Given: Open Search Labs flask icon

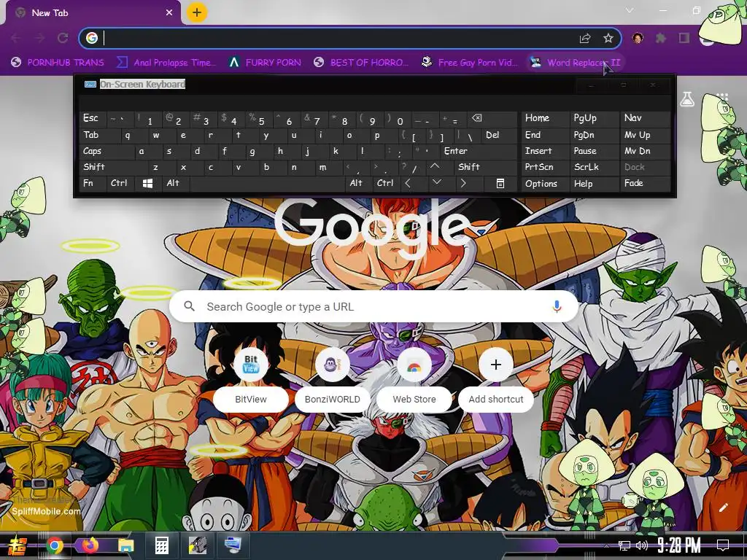Looking at the screenshot, I should [687, 99].
